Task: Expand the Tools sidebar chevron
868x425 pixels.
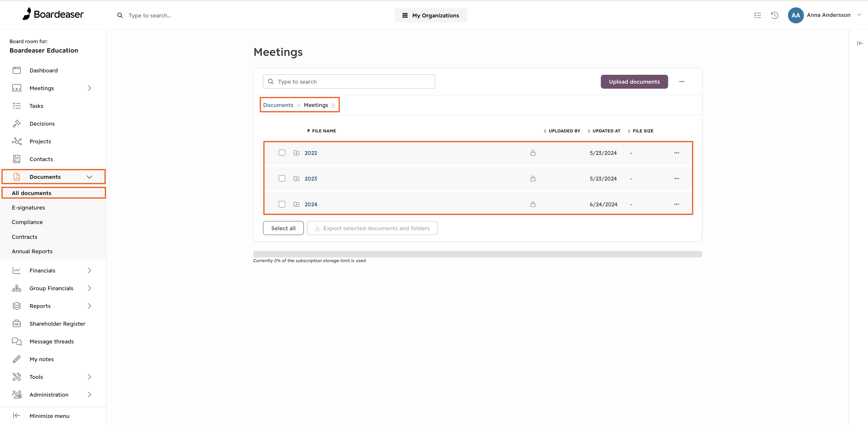Action: click(89, 377)
